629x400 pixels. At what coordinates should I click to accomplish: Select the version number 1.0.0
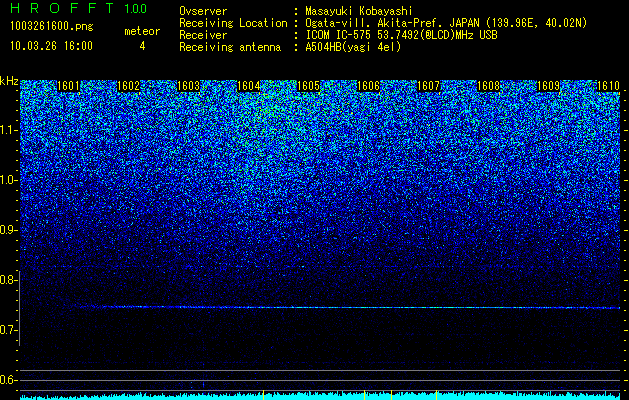(x=135, y=8)
